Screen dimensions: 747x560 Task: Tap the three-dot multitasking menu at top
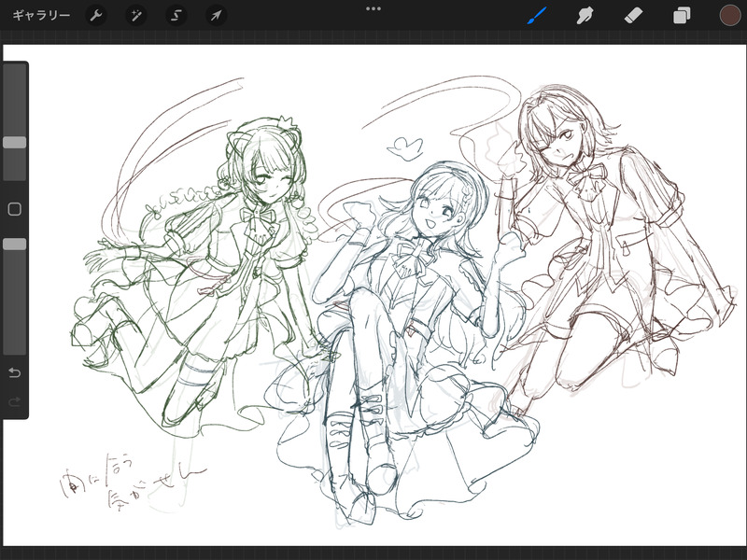coord(373,8)
